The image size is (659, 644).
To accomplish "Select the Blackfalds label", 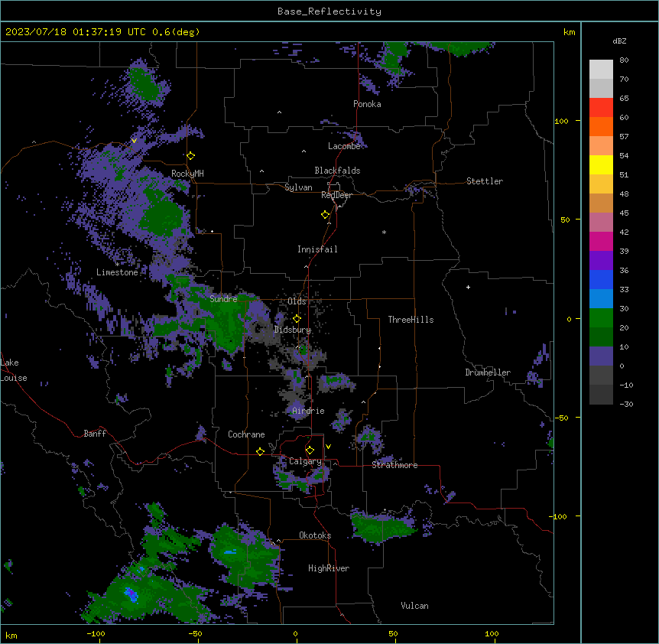I will [x=337, y=171].
